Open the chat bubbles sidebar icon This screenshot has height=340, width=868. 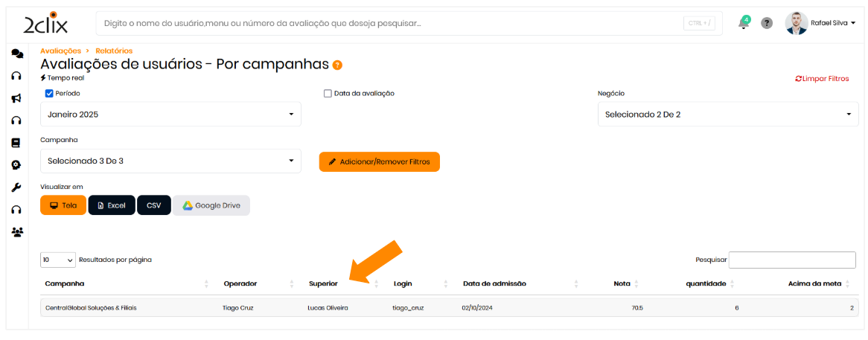coord(16,54)
